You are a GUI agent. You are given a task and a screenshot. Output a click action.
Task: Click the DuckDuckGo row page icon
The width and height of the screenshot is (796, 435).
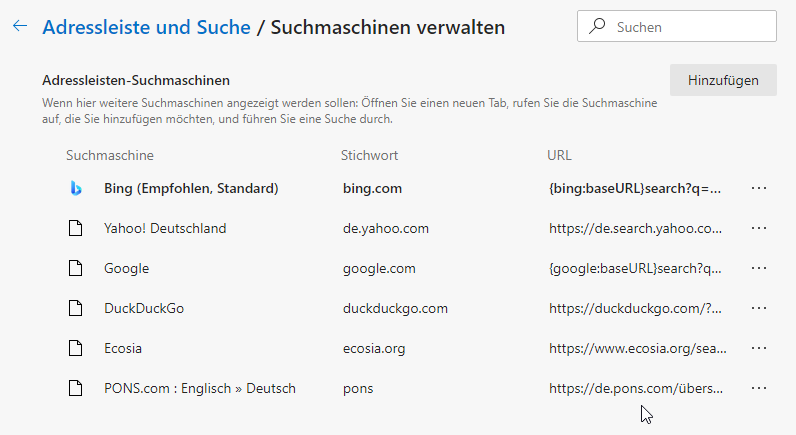point(76,308)
